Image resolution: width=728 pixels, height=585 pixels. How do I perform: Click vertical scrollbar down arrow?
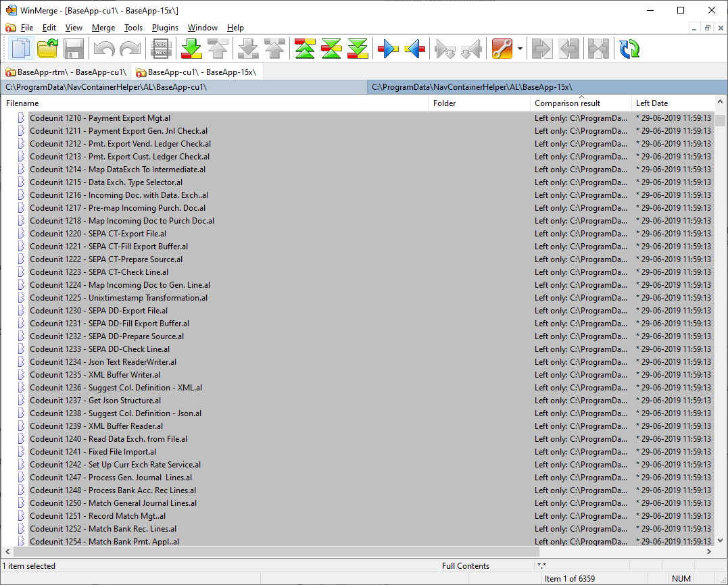point(720,540)
